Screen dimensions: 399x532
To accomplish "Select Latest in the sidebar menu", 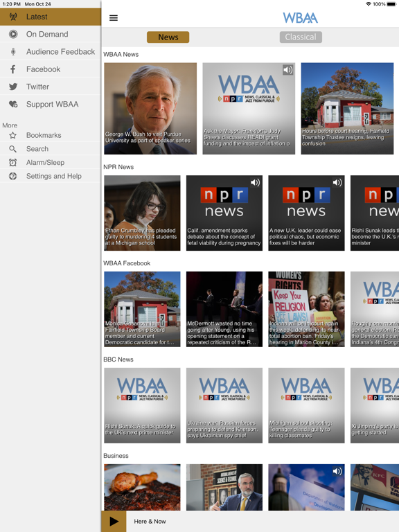I will [51, 17].
